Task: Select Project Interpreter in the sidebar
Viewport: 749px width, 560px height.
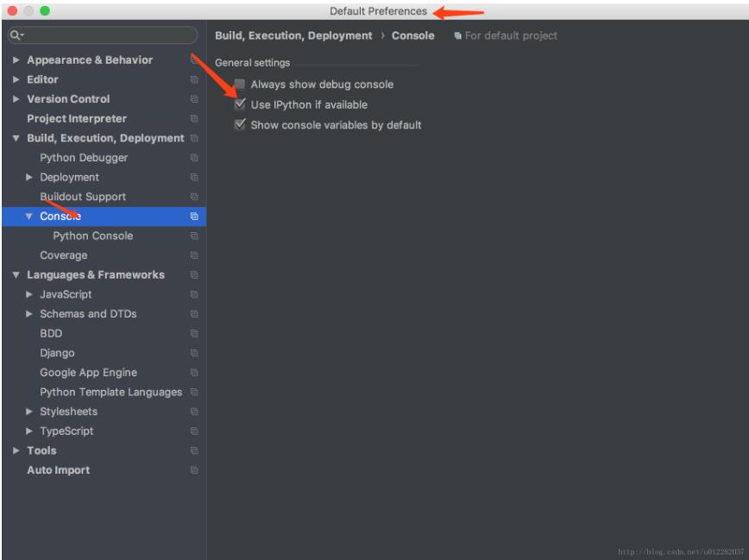Action: pos(76,118)
